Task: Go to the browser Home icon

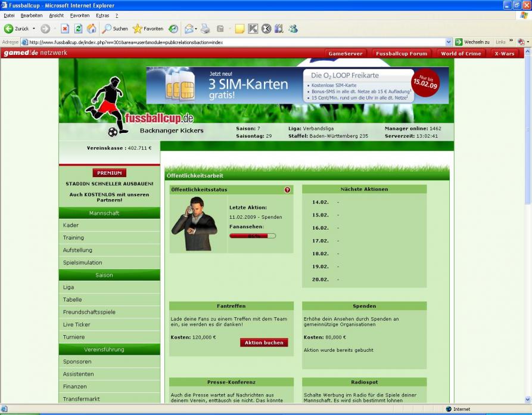Action: [x=91, y=29]
